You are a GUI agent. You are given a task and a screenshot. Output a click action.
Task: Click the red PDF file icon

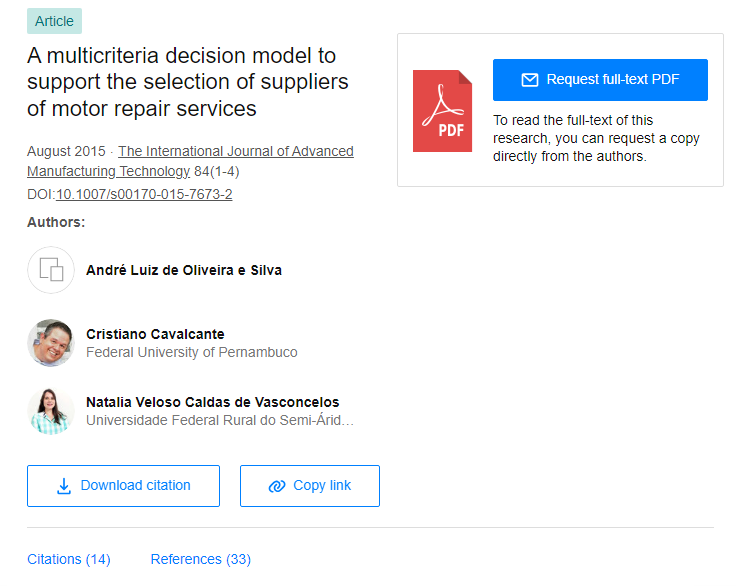click(x=442, y=111)
